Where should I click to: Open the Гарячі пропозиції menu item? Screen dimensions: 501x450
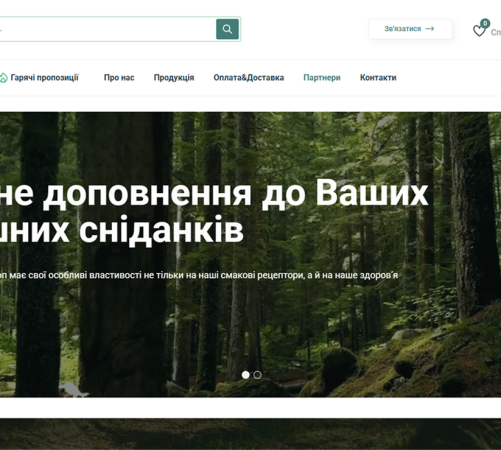(x=44, y=78)
